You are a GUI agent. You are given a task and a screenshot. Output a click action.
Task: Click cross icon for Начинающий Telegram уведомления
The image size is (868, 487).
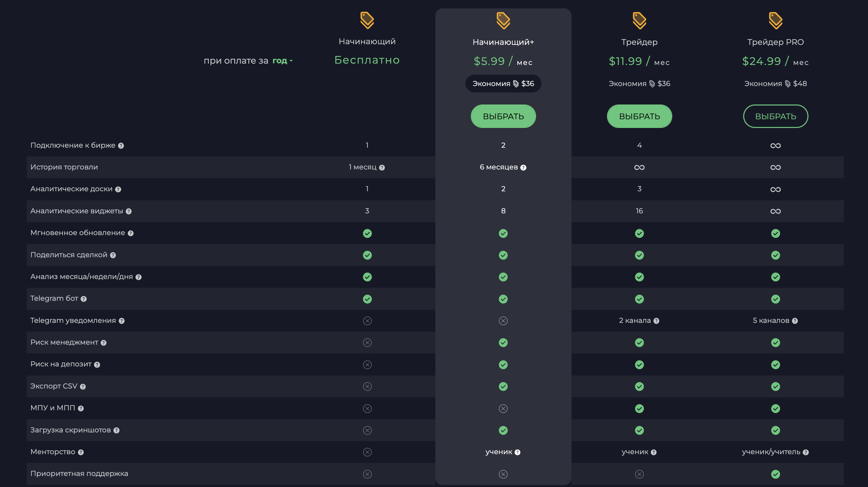click(367, 321)
